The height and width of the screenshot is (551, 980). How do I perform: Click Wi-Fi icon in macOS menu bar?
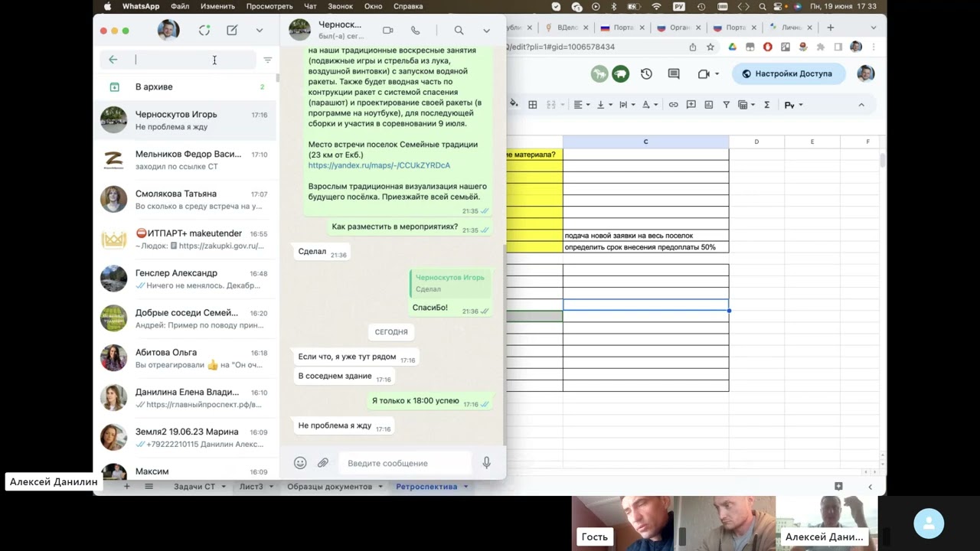(656, 6)
